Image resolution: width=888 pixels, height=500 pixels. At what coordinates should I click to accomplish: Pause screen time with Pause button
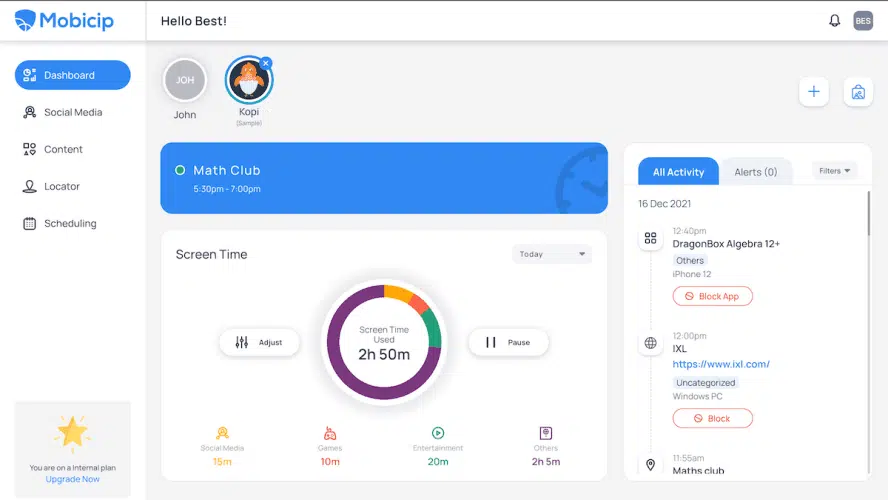pos(508,342)
